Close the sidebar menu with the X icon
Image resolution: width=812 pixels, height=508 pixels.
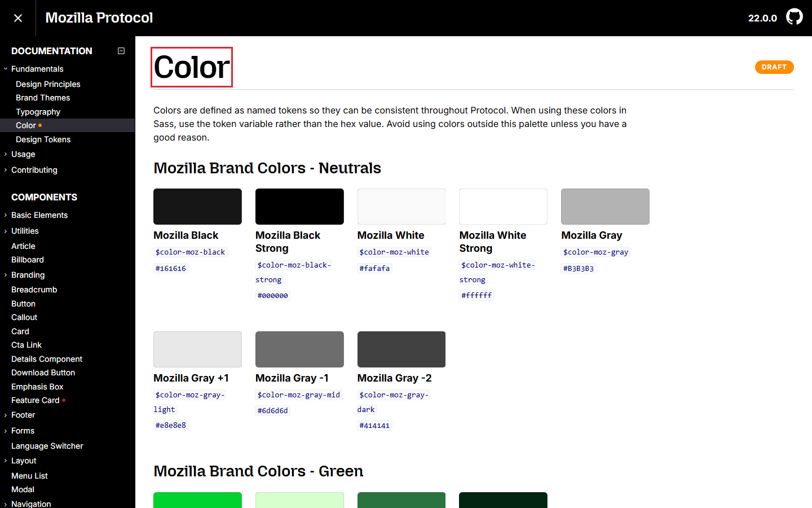click(x=18, y=18)
